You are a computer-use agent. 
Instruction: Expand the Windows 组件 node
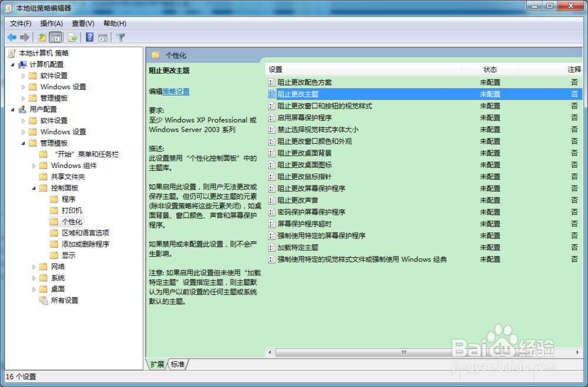34,166
